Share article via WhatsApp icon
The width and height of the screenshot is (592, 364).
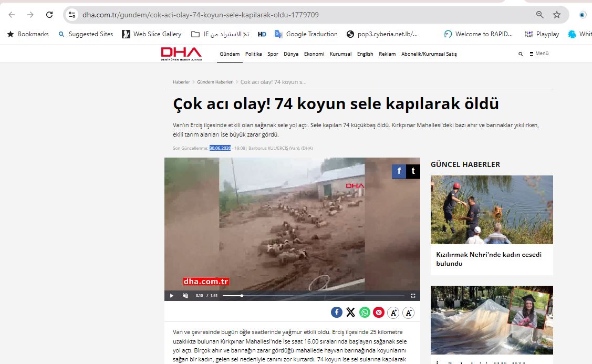365,313
